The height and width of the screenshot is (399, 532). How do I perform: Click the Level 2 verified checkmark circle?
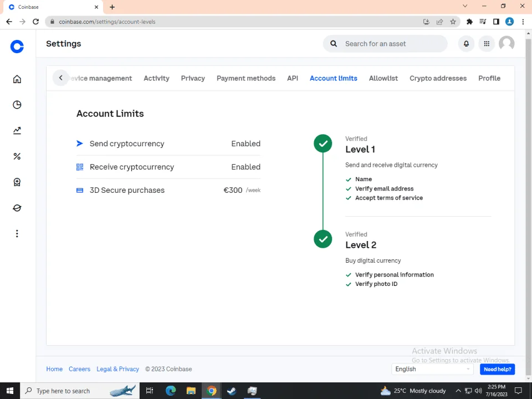pos(323,239)
